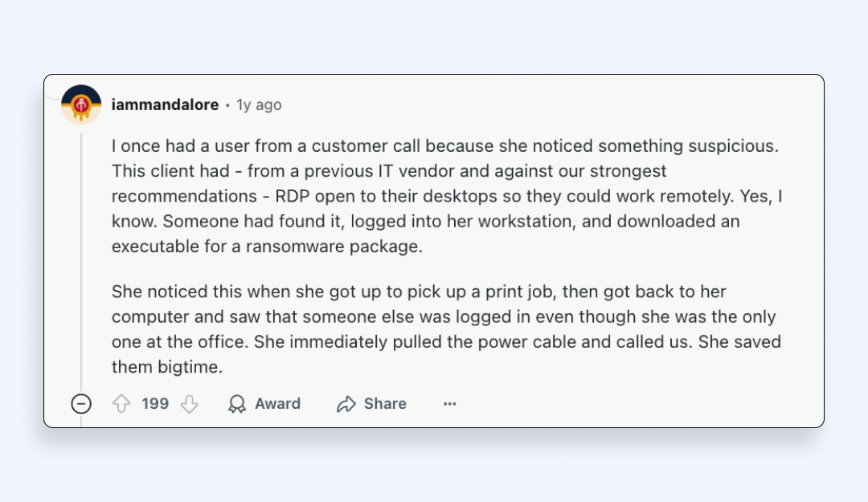Click the line starting "computer and saw that"
This screenshot has height=502, width=868.
coord(444,316)
